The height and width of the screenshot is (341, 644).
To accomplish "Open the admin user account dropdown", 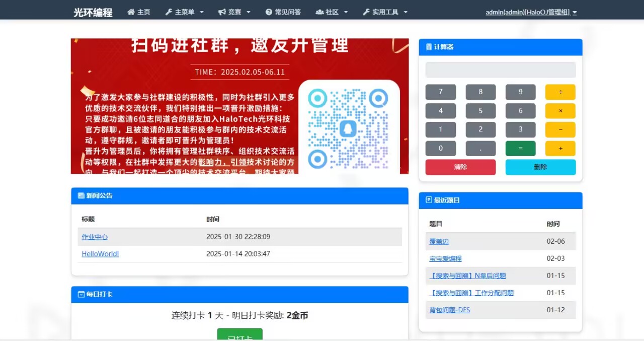I will tap(531, 12).
